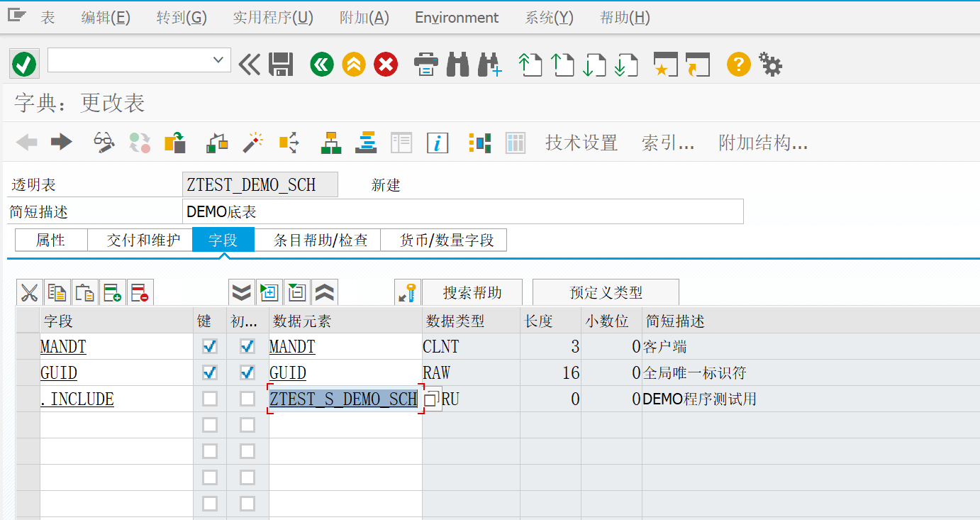Screen dimensions: 980x520
Task: Click the 搜索帮助 button
Action: 472,292
